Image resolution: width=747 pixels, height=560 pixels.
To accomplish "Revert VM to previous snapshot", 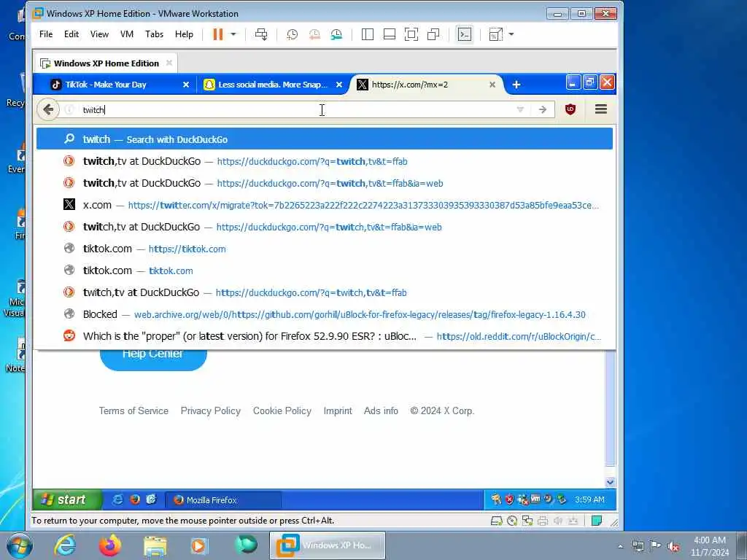I will tap(314, 34).
